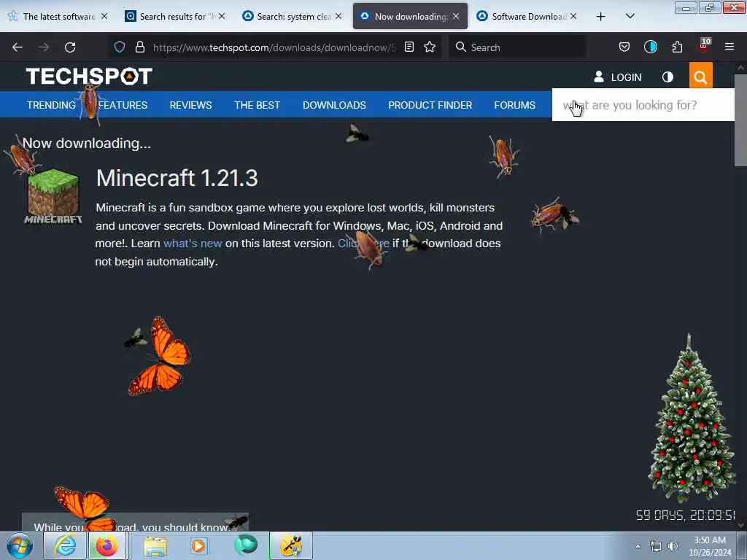The image size is (747, 560).
Task: Open Windows Explorer folder taskbar icon
Action: 155,545
